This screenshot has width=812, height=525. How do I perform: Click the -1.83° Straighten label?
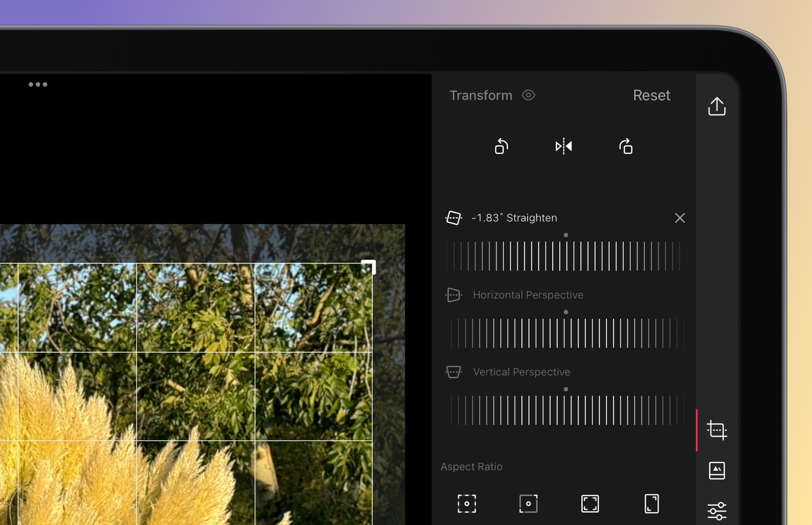click(514, 218)
